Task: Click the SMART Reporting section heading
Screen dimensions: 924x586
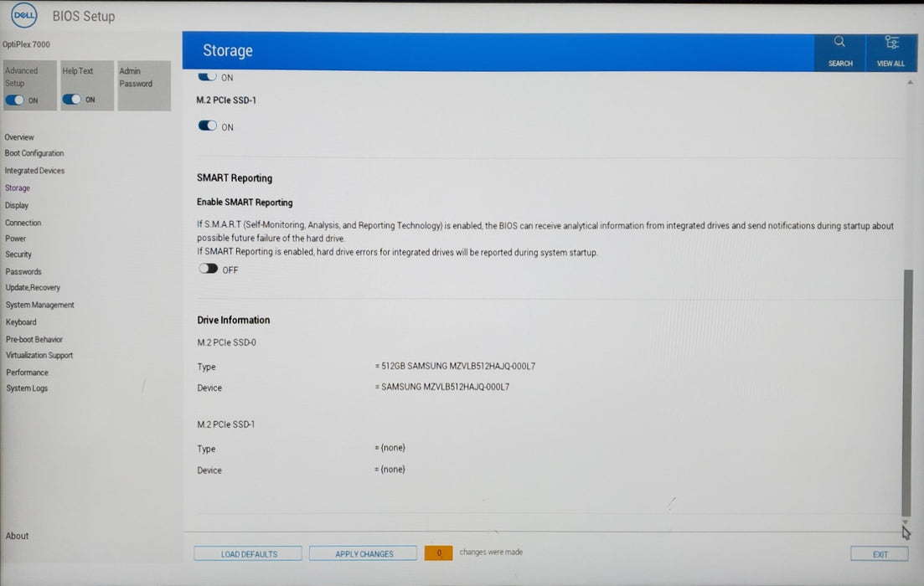Action: (235, 177)
